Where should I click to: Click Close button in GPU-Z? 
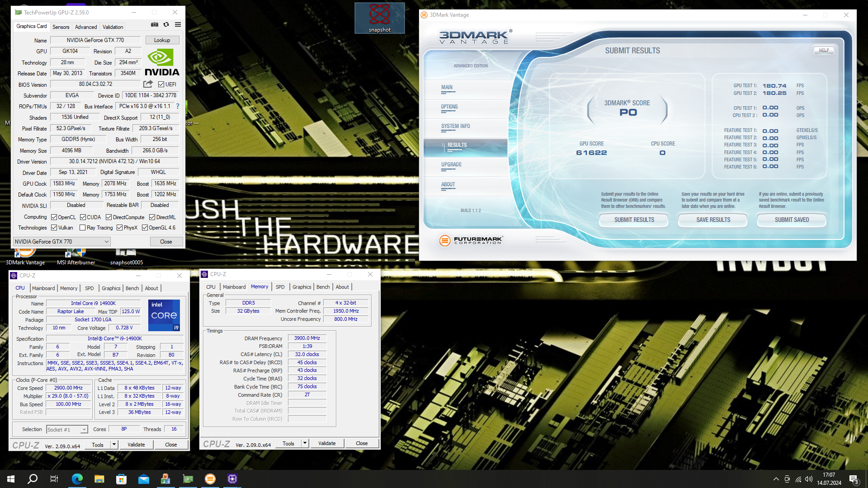point(166,242)
